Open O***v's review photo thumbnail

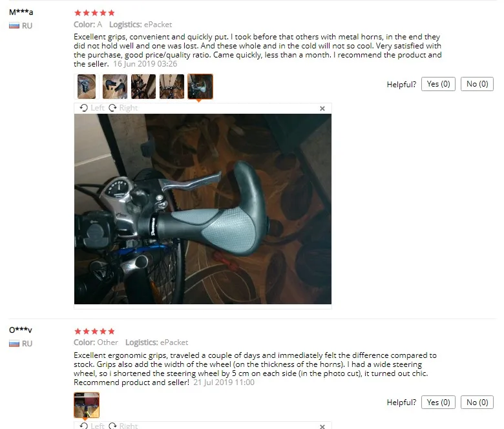[x=87, y=405]
